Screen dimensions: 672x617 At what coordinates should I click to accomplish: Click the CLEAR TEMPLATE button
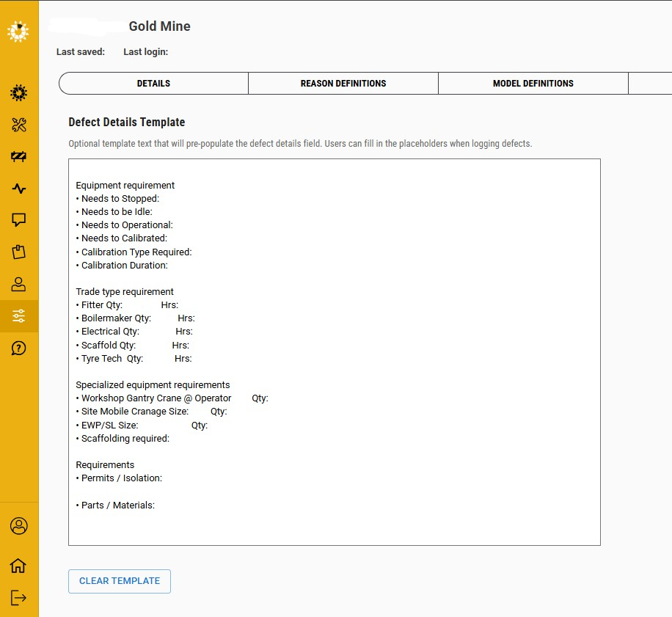pyautogui.click(x=120, y=581)
